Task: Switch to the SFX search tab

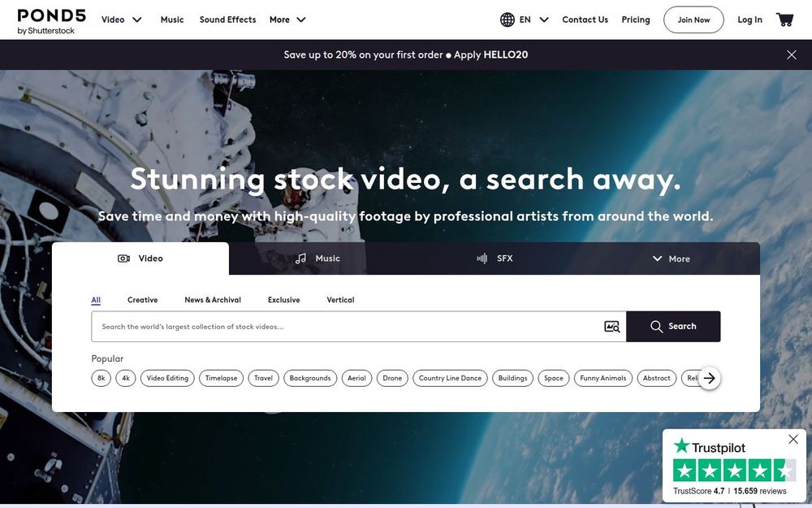Action: coord(495,258)
